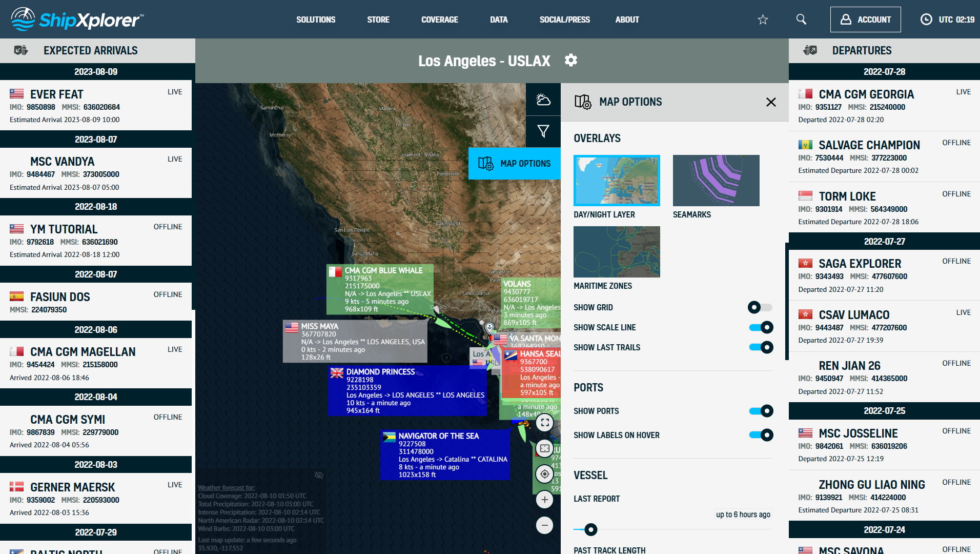The image size is (980, 554).
Task: Turn off Show Last Trails toggle
Action: click(x=761, y=347)
